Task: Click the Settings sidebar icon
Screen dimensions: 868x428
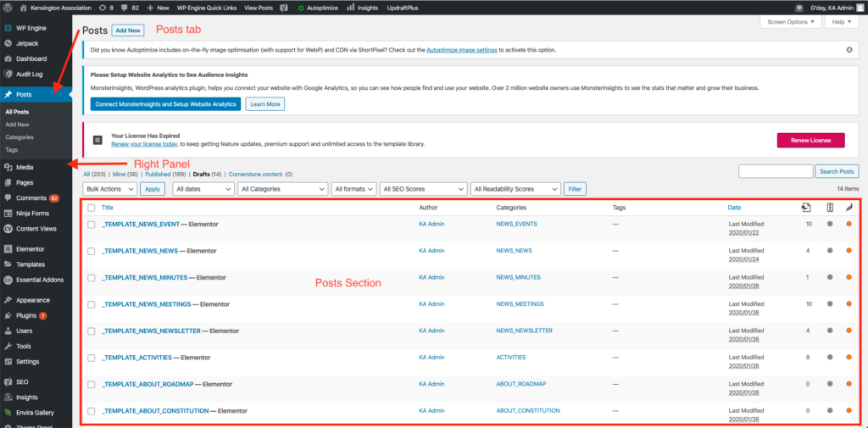Action: [8, 362]
